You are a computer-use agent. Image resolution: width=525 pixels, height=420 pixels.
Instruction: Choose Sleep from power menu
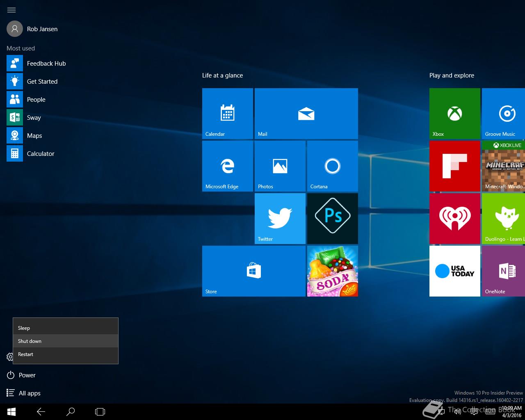(66, 328)
